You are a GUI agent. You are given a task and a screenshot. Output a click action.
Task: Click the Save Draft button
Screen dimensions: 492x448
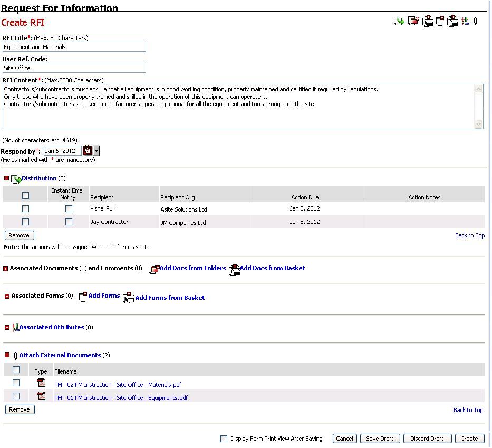pyautogui.click(x=380, y=439)
